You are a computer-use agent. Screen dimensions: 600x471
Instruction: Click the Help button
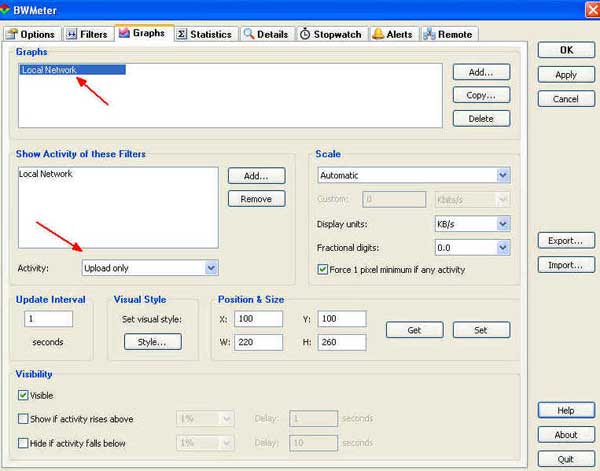tap(566, 410)
